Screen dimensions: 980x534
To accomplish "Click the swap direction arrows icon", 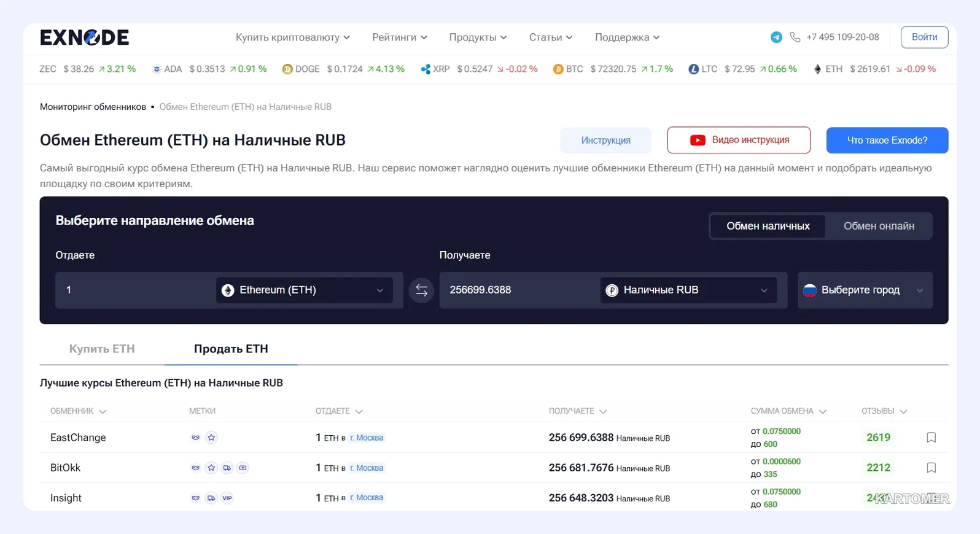I will (421, 290).
